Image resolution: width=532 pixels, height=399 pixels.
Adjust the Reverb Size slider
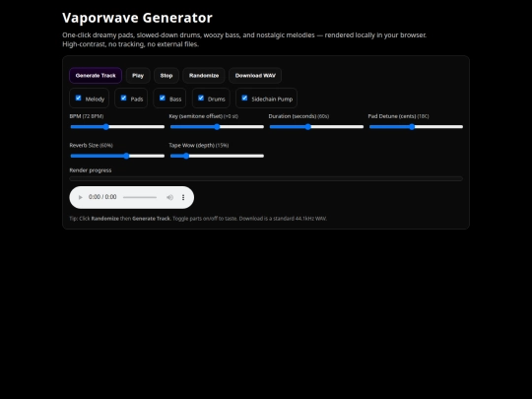point(117,156)
